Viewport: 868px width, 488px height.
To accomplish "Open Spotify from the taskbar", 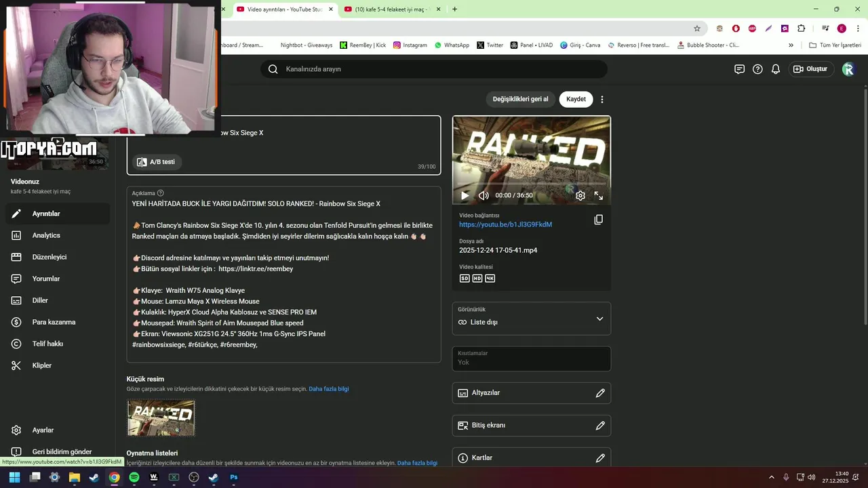I will pos(134,477).
